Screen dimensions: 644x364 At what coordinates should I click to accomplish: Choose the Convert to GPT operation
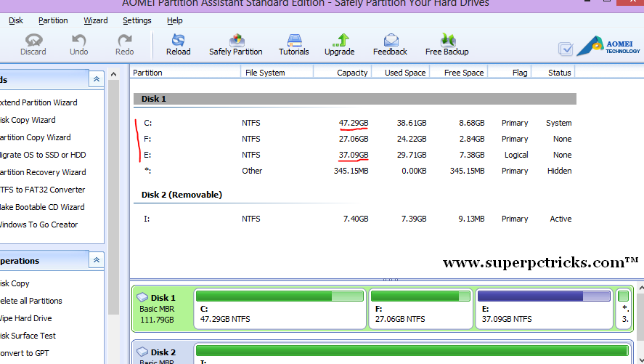(x=25, y=353)
